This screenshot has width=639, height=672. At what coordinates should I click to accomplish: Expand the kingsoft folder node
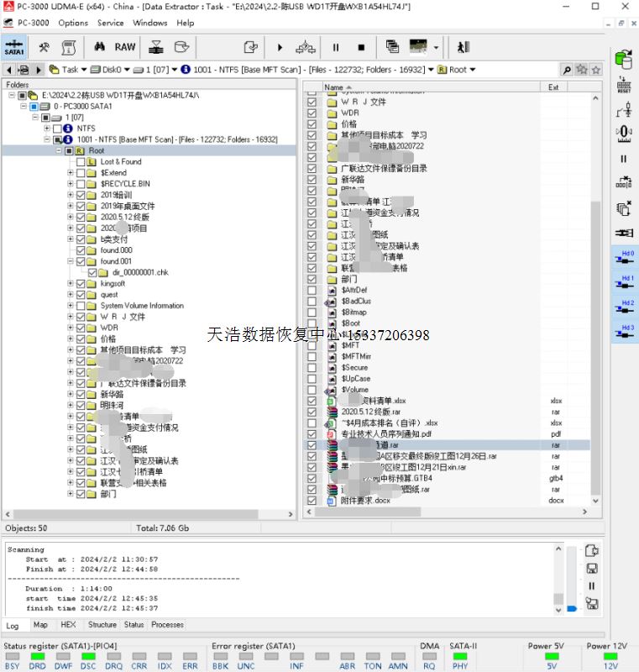pos(71,284)
